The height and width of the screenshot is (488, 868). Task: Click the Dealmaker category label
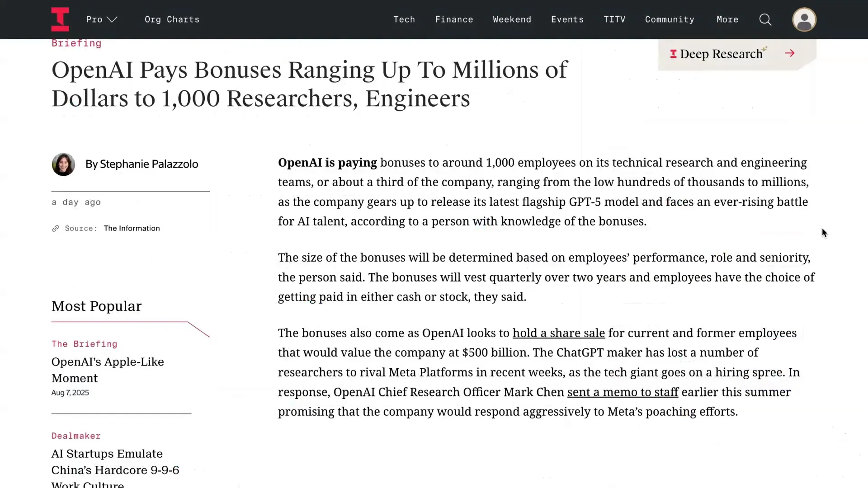click(x=76, y=436)
